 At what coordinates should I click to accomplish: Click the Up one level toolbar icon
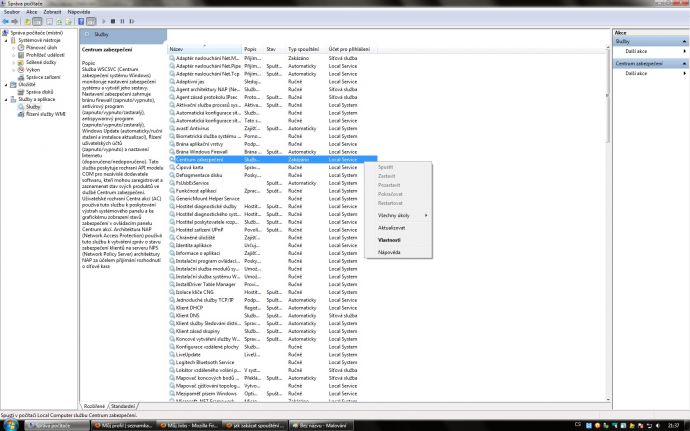[x=27, y=21]
